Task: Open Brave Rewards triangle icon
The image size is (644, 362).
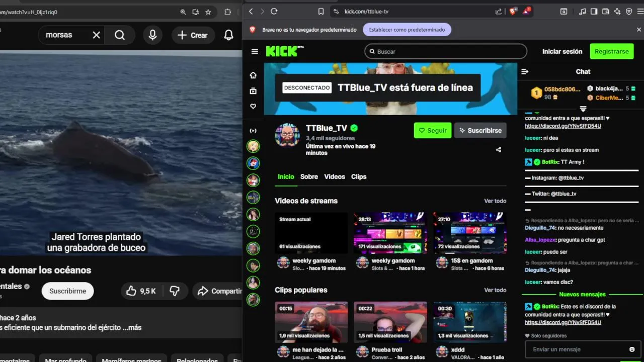Action: [527, 11]
